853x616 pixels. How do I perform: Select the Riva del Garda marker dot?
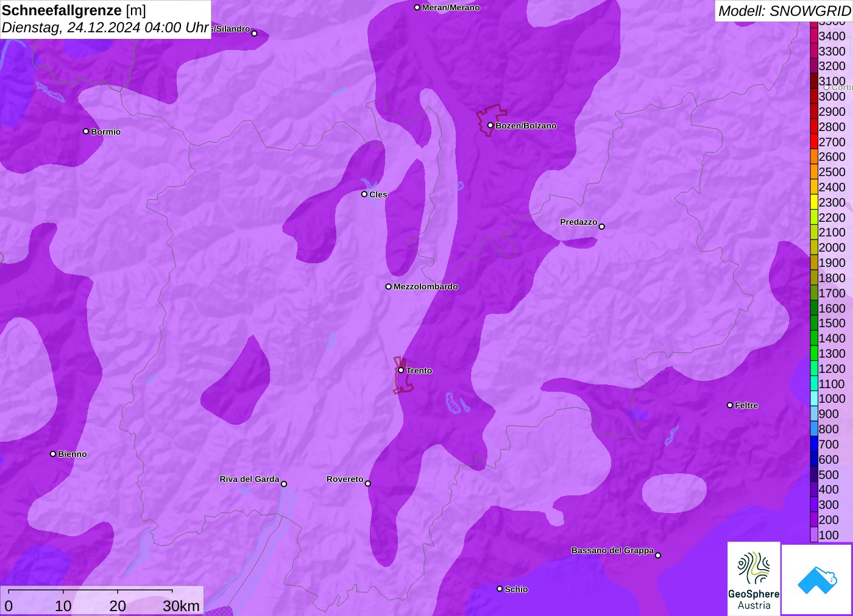pos(284,484)
